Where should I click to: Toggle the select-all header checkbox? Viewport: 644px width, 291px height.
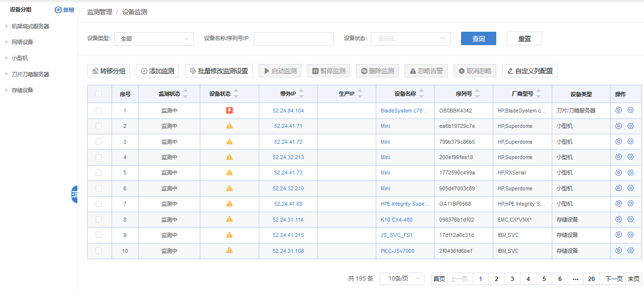99,94
